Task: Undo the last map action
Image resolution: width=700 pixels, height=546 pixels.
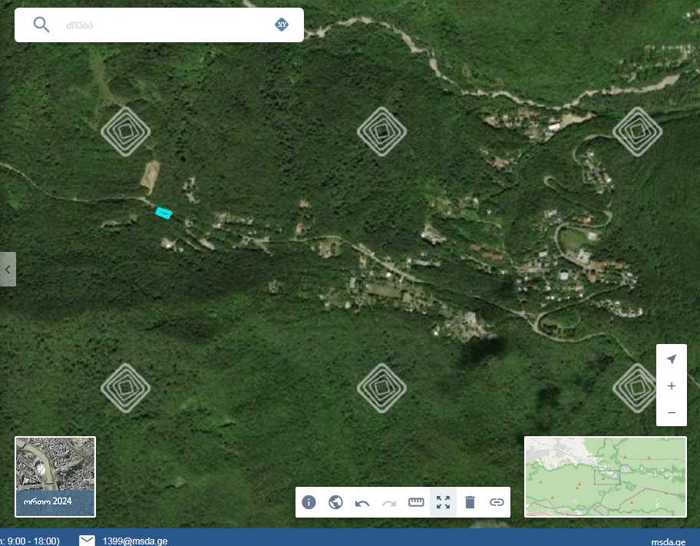Action: [363, 502]
